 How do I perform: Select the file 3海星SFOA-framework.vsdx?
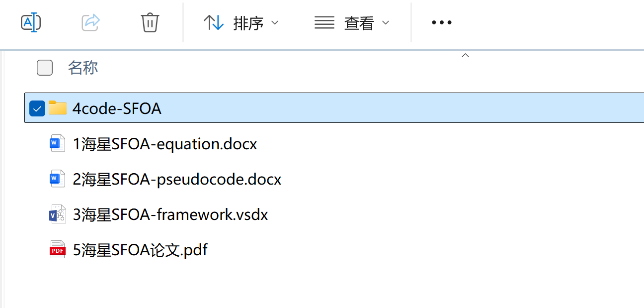click(x=170, y=215)
